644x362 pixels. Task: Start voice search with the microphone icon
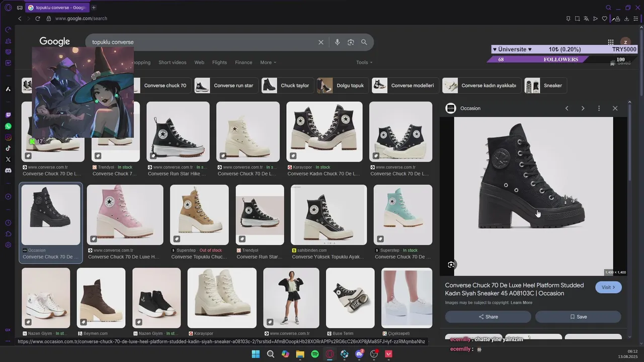tap(338, 42)
